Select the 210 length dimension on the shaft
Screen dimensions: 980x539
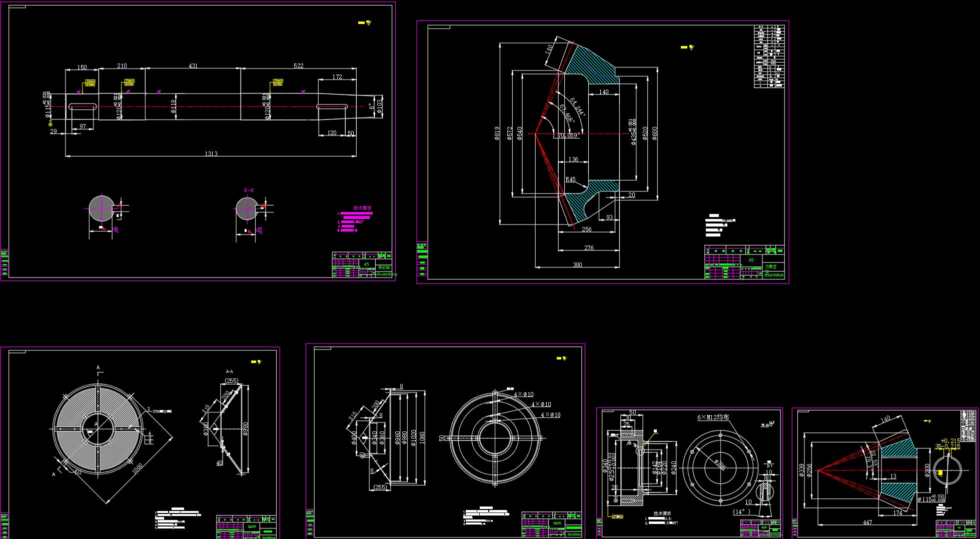pos(122,66)
